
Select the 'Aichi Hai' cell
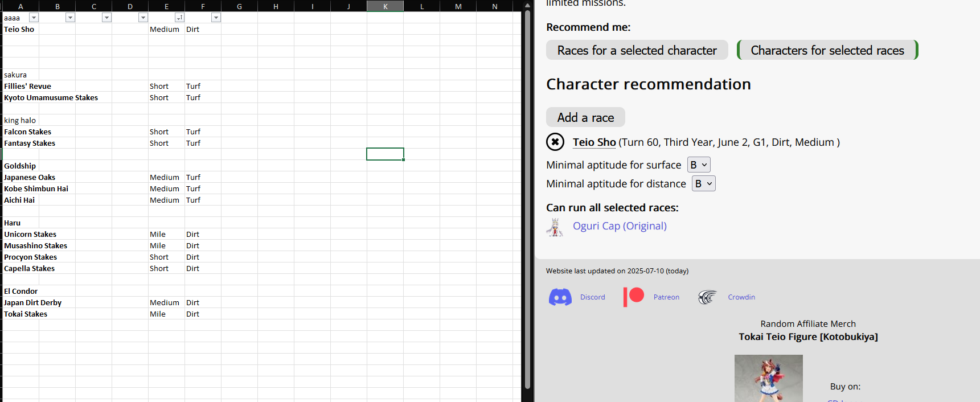(21, 200)
